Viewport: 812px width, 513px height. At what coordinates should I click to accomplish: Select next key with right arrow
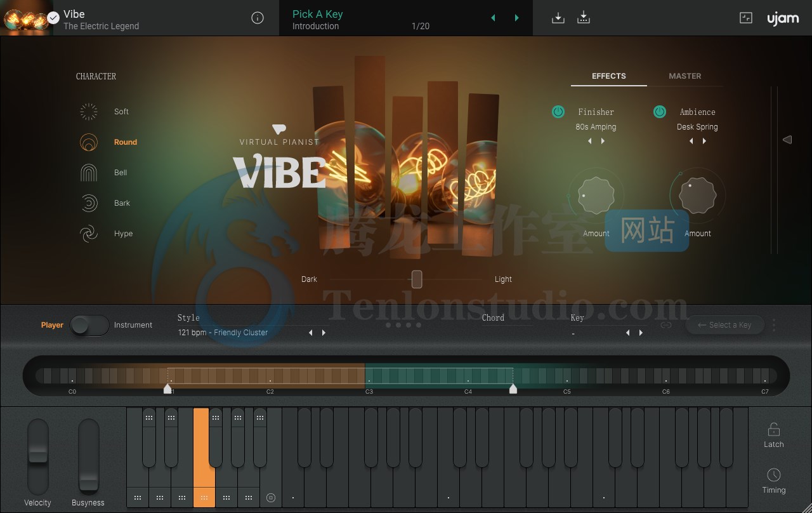point(641,333)
